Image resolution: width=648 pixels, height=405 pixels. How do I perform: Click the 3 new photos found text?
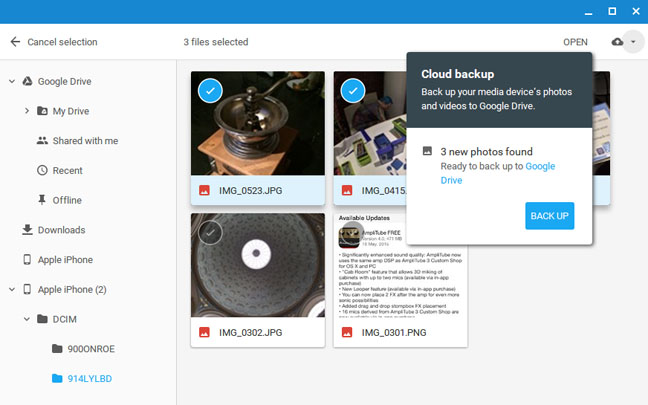pos(486,152)
